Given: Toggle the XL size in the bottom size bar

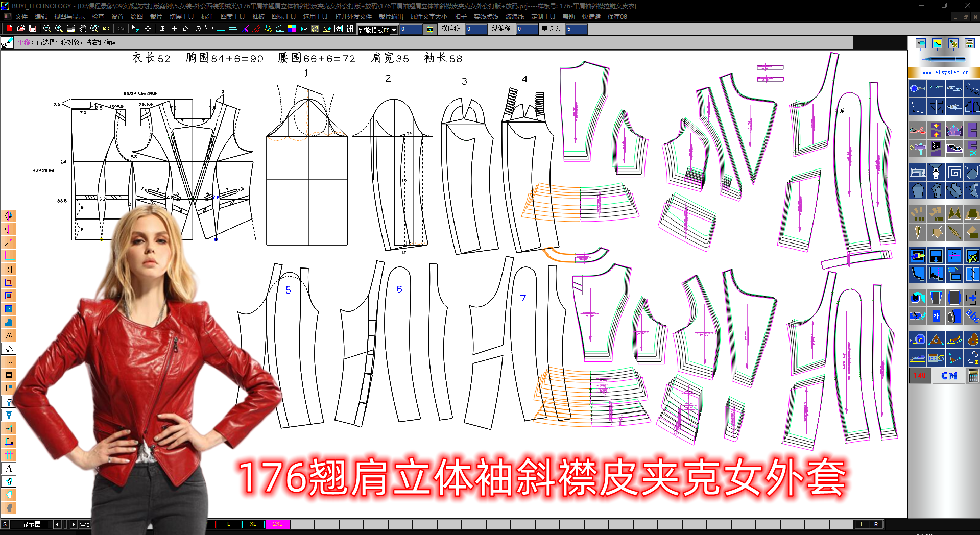Looking at the screenshot, I should 253,524.
